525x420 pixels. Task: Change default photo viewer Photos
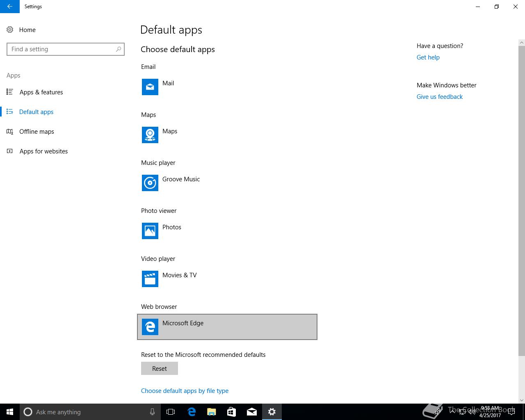point(227,231)
